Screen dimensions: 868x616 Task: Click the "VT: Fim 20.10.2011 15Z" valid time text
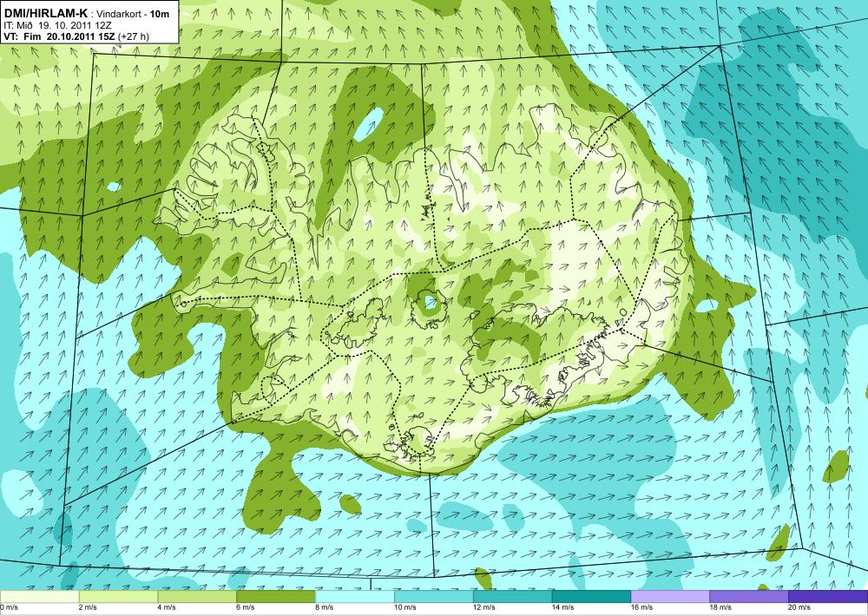(59, 36)
